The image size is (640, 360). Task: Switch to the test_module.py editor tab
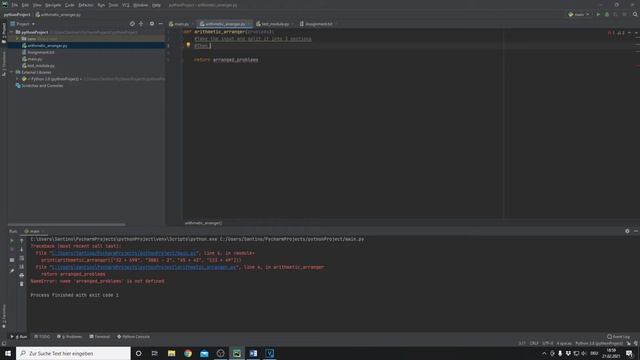[x=273, y=24]
